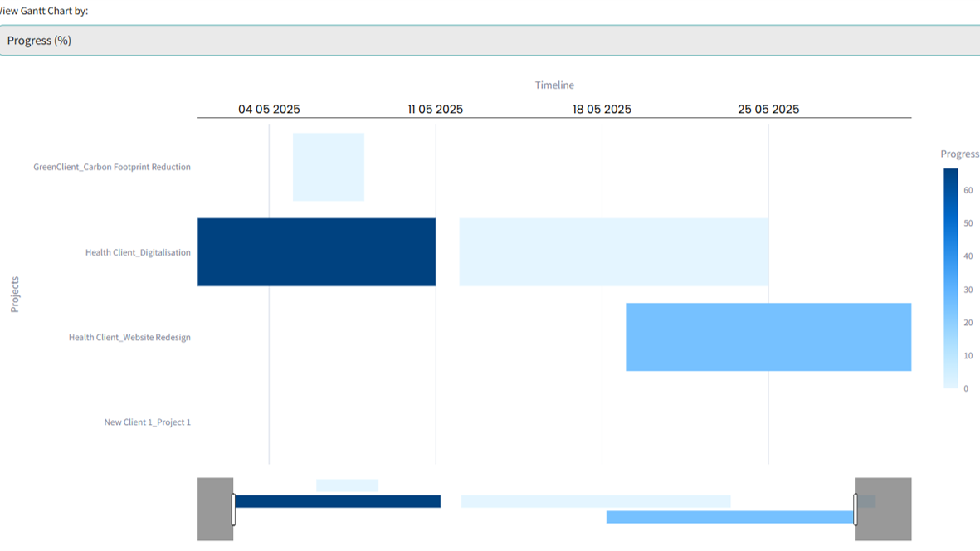Click the Health Client_Website Redesign axis label

pos(129,338)
